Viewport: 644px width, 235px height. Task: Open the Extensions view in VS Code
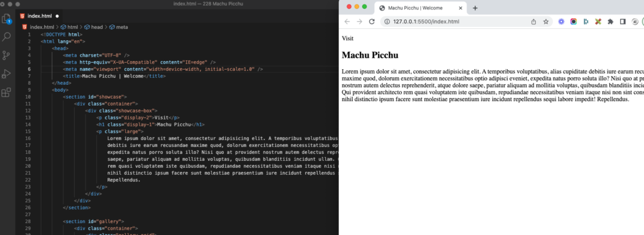(6, 92)
